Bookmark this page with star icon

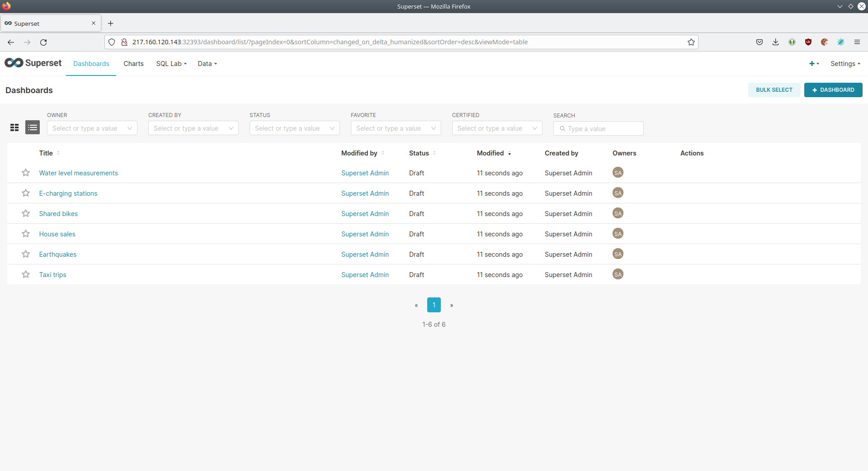(x=691, y=42)
